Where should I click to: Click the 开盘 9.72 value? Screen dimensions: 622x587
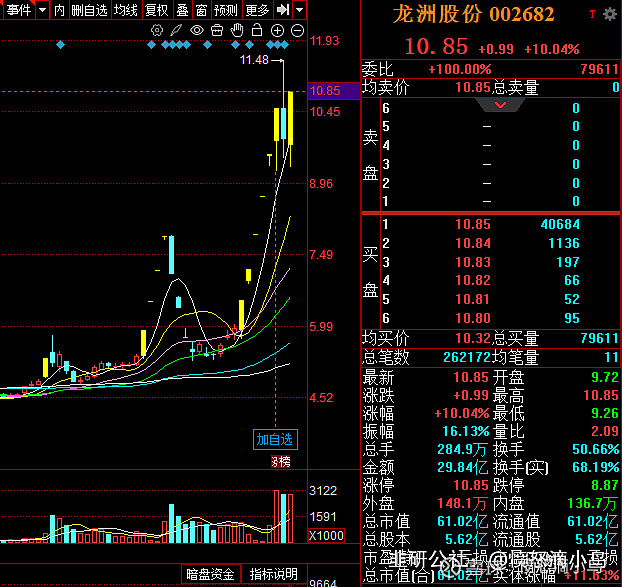pos(605,377)
